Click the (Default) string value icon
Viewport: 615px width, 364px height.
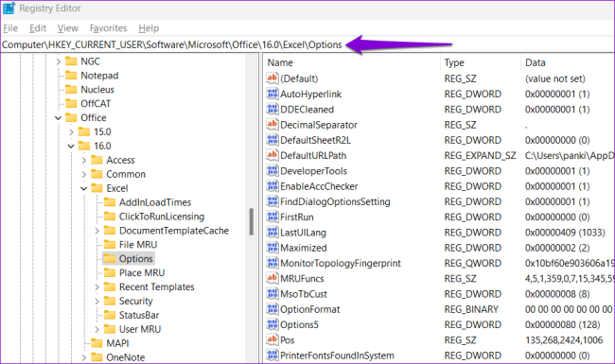point(272,78)
